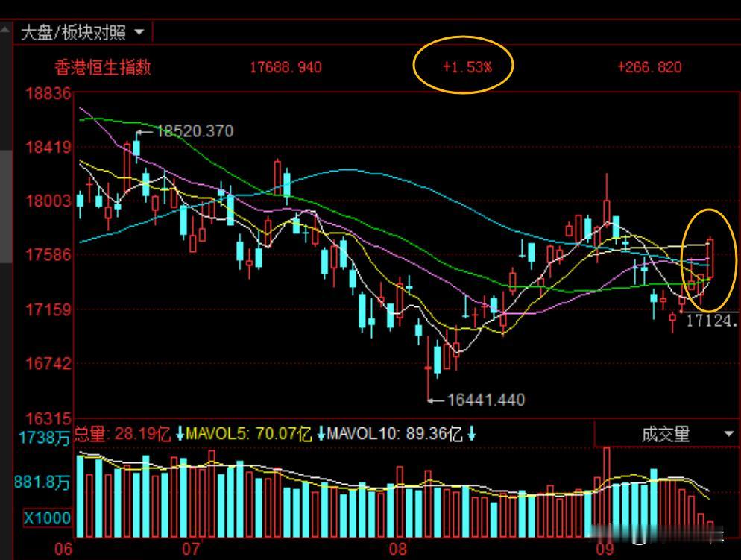Click the latest red candlestick at chart right edge

point(710,257)
